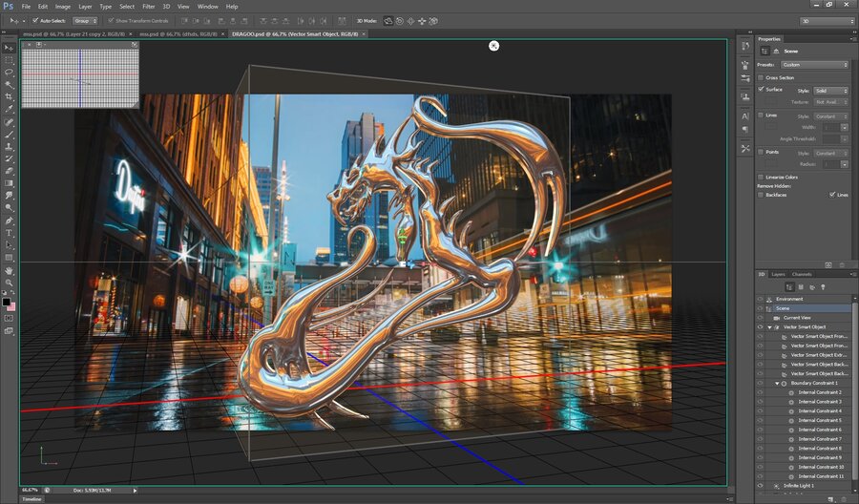
Task: Open the Texture Not Avail dropdown
Action: [830, 102]
